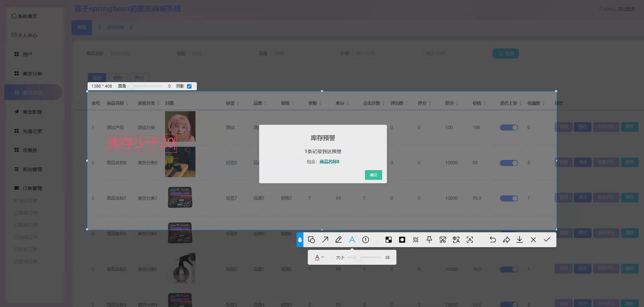Pin the screenshot with the pin tool
Image resolution: width=644 pixels, height=307 pixels.
tap(429, 240)
